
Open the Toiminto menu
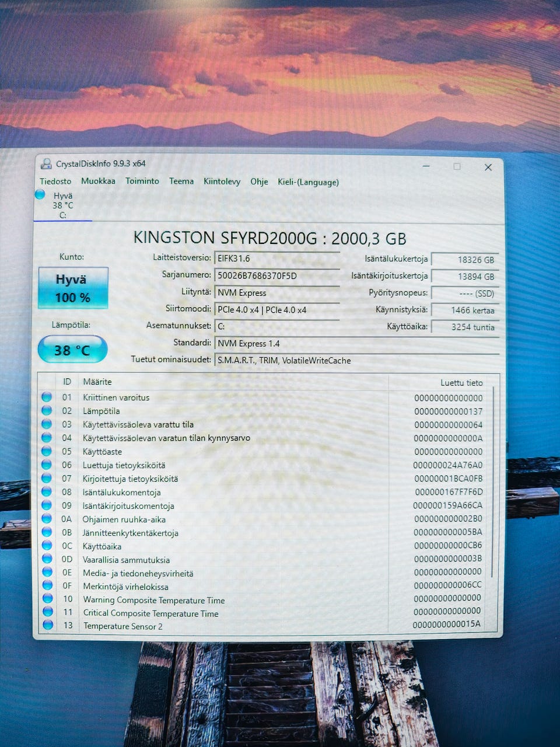point(142,181)
